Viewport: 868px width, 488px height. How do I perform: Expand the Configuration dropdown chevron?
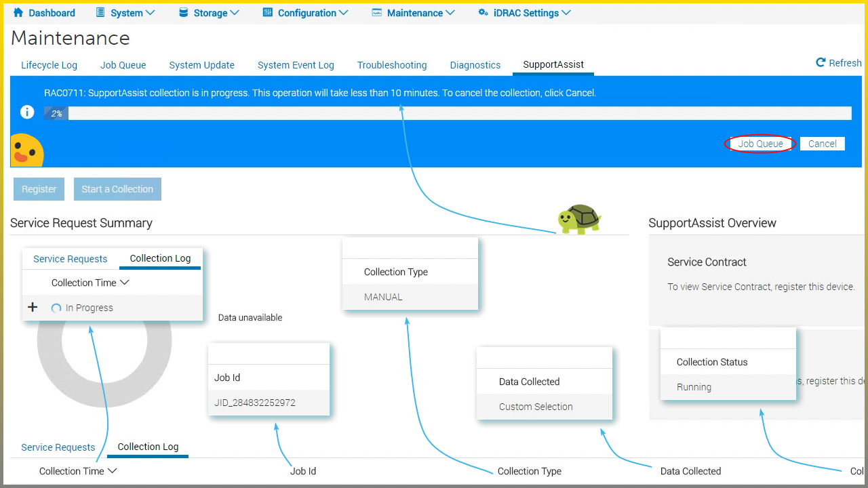(343, 13)
